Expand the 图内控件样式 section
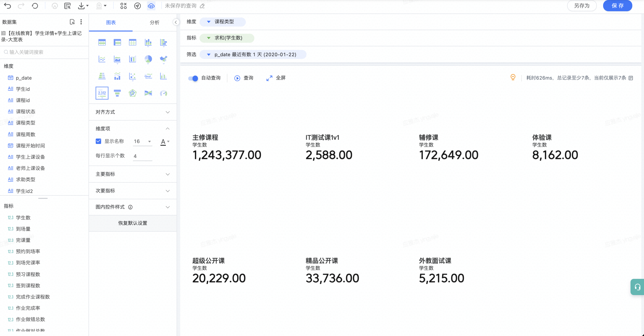The image size is (644, 336). [133, 207]
